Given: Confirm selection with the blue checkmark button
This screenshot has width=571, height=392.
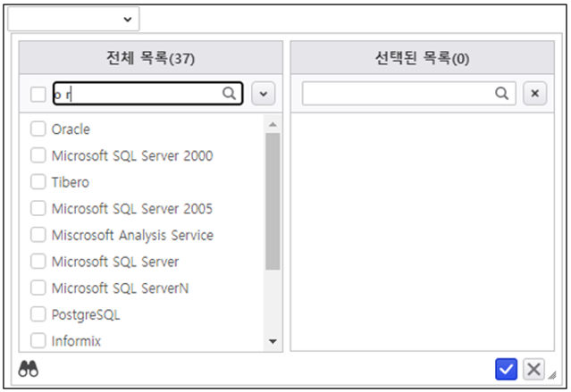Looking at the screenshot, I should pyautogui.click(x=506, y=369).
